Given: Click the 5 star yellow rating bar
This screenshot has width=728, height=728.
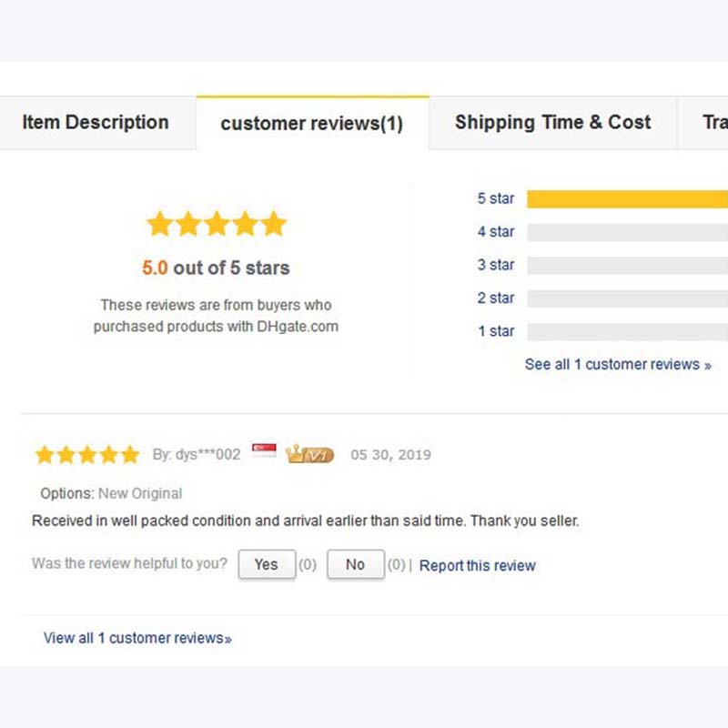Looking at the screenshot, I should (627, 199).
